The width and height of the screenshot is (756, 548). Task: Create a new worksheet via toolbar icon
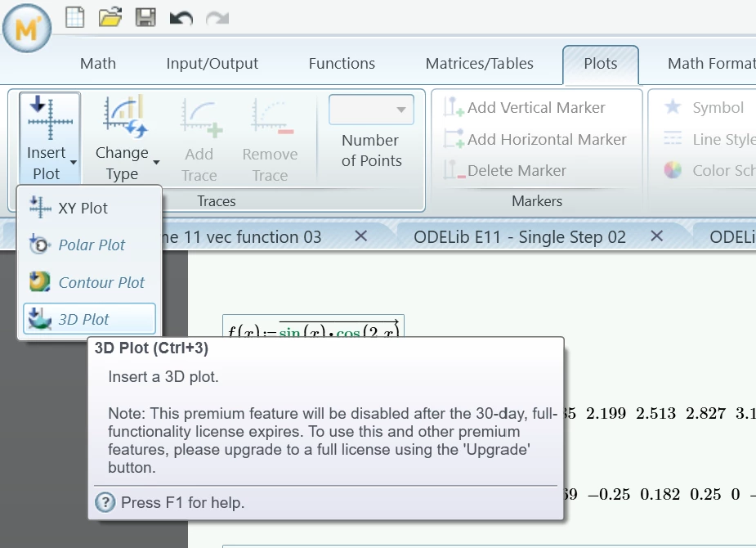pos(74,18)
